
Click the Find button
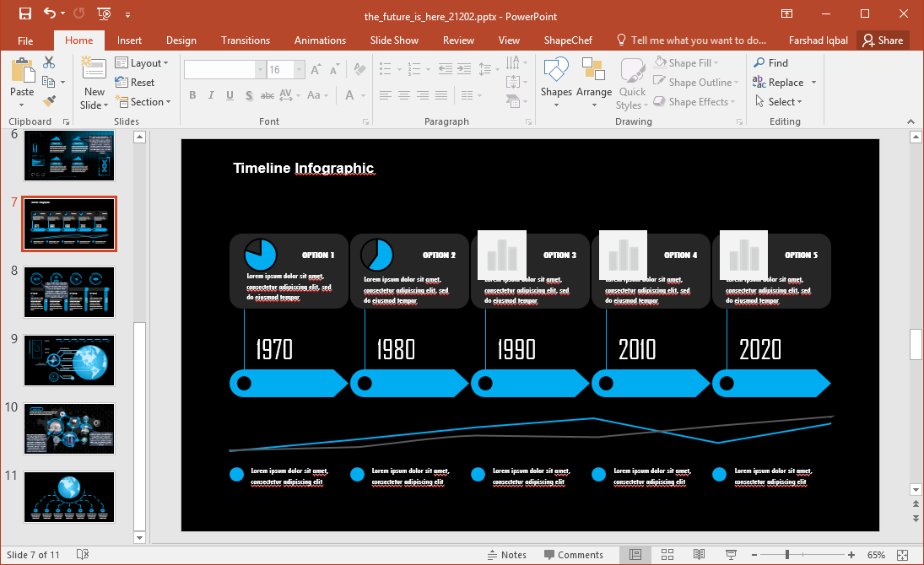click(x=770, y=63)
